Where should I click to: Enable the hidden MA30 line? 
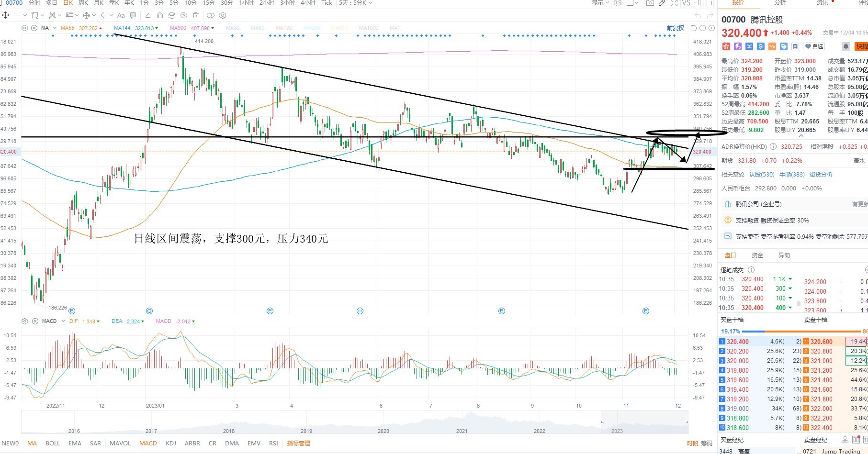pyautogui.click(x=233, y=28)
